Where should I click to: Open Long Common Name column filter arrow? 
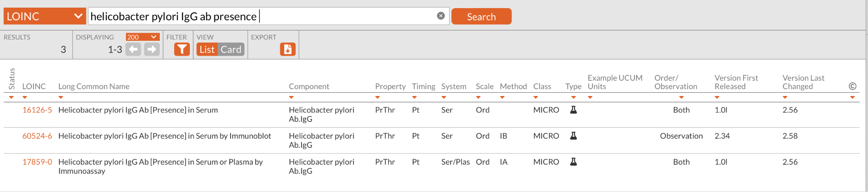61,97
